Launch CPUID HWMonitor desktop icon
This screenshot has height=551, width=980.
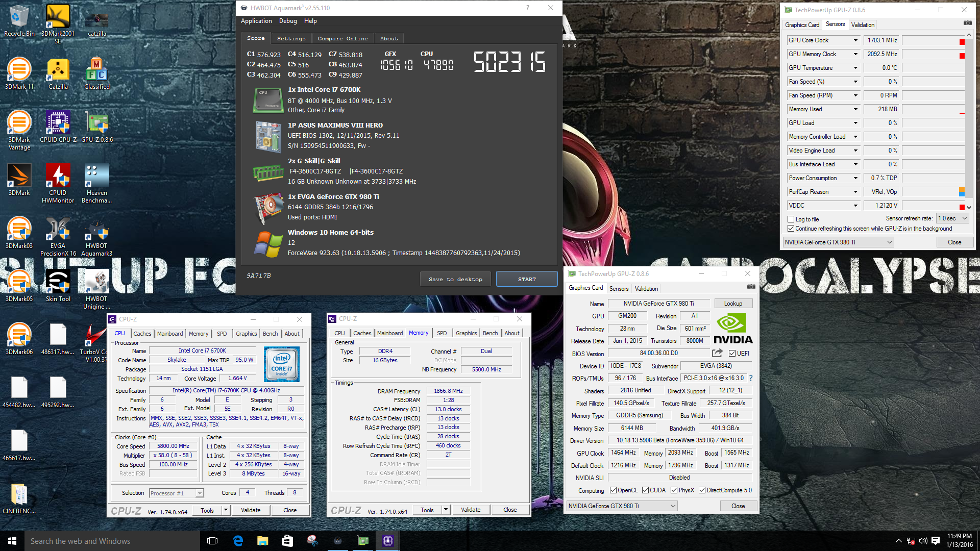pos(58,183)
